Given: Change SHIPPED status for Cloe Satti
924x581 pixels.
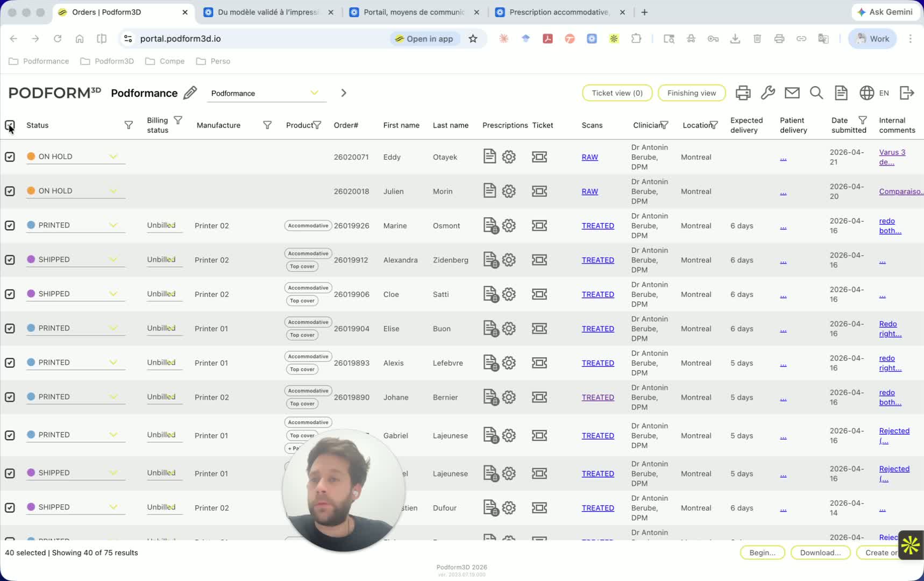Looking at the screenshot, I should [76, 294].
